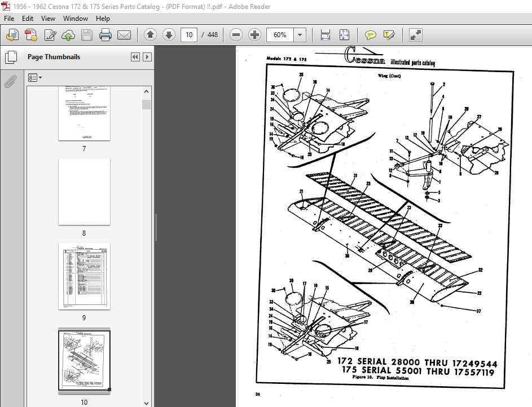
Task: Select the highlight text tool
Action: [389, 35]
